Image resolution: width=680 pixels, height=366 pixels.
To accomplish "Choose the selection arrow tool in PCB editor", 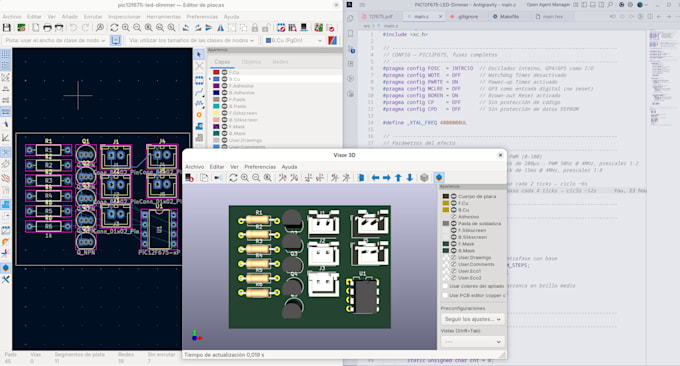I will pos(199,55).
